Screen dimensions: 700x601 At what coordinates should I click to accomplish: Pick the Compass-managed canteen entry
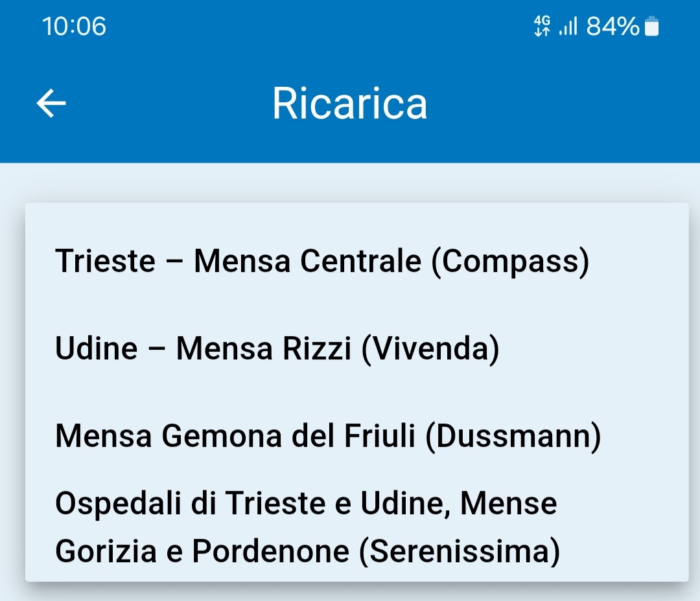click(x=356, y=261)
